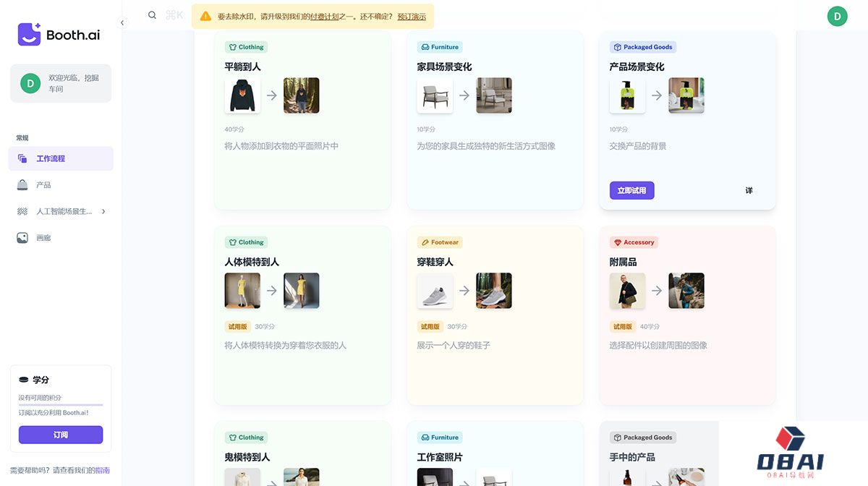The image size is (868, 486).
Task: Collapse the sidebar with the chevron
Action: pos(122,23)
